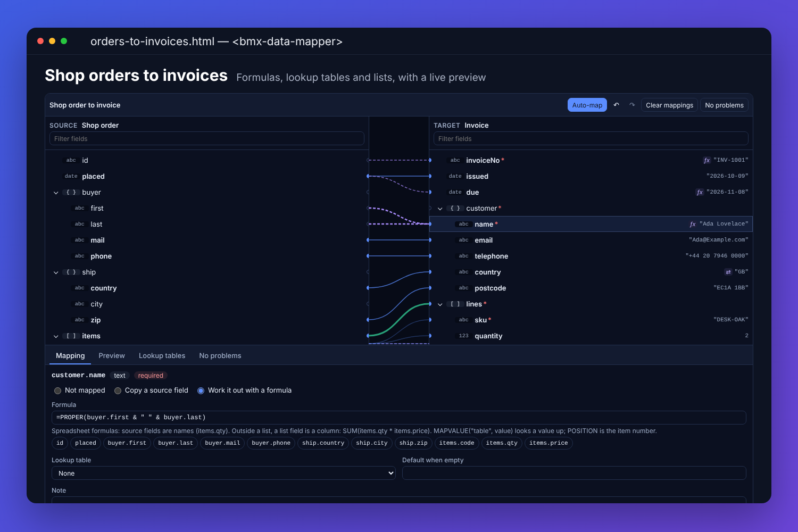The height and width of the screenshot is (532, 798).
Task: Click the Auto-map button
Action: pyautogui.click(x=587, y=105)
